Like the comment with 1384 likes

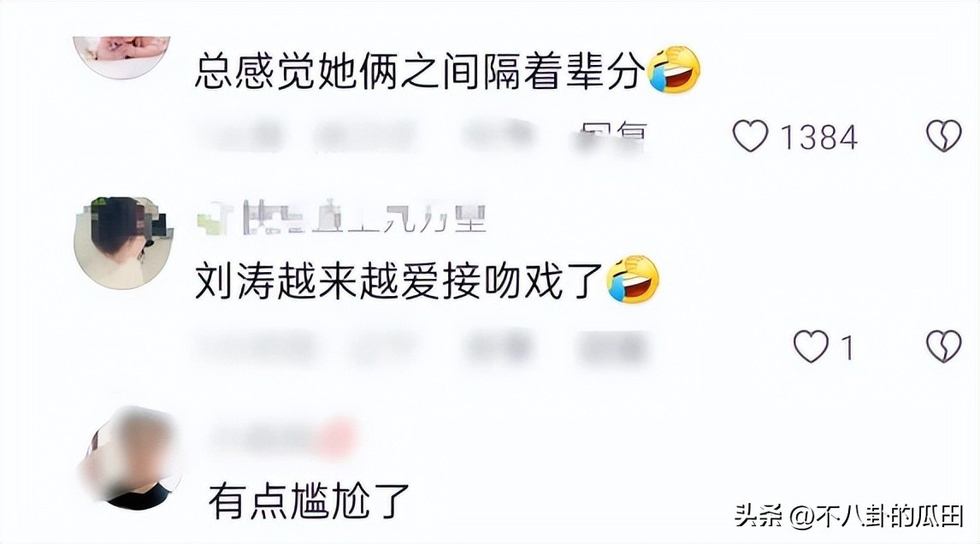pos(750,136)
